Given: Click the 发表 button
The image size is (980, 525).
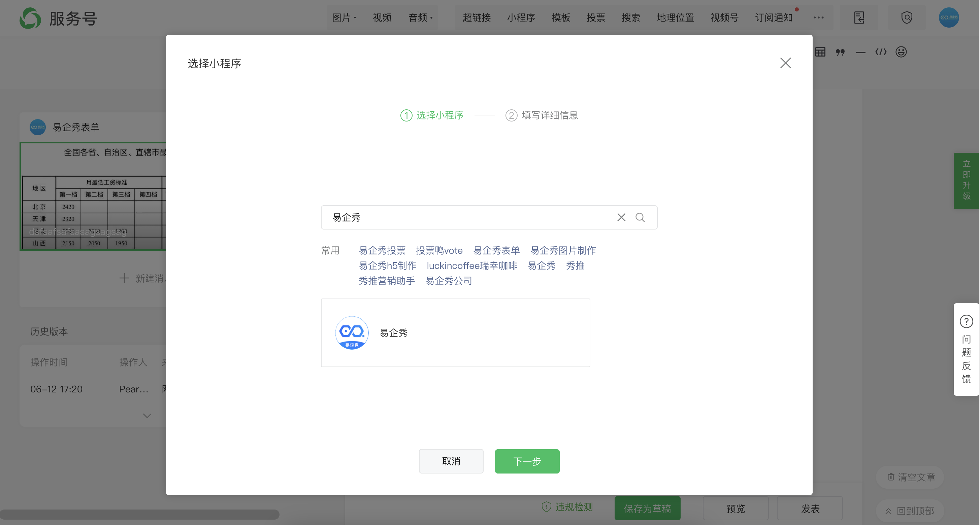Looking at the screenshot, I should click(x=810, y=508).
